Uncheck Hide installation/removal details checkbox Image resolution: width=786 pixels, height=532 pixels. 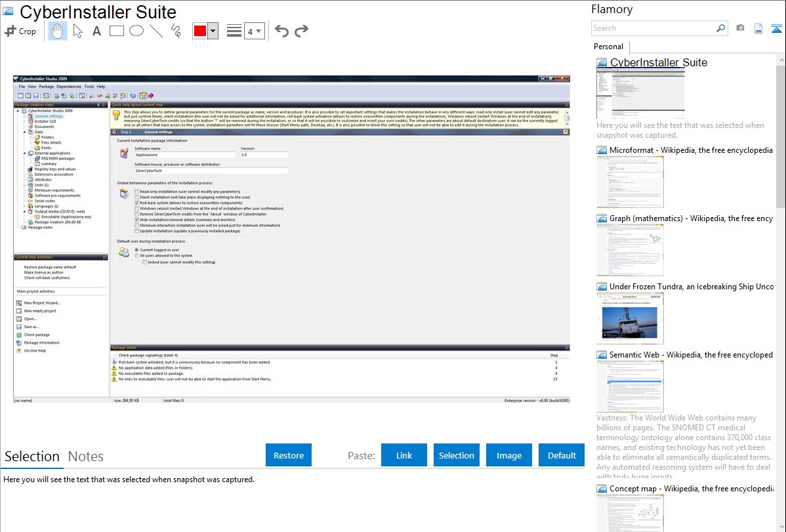[137, 220]
